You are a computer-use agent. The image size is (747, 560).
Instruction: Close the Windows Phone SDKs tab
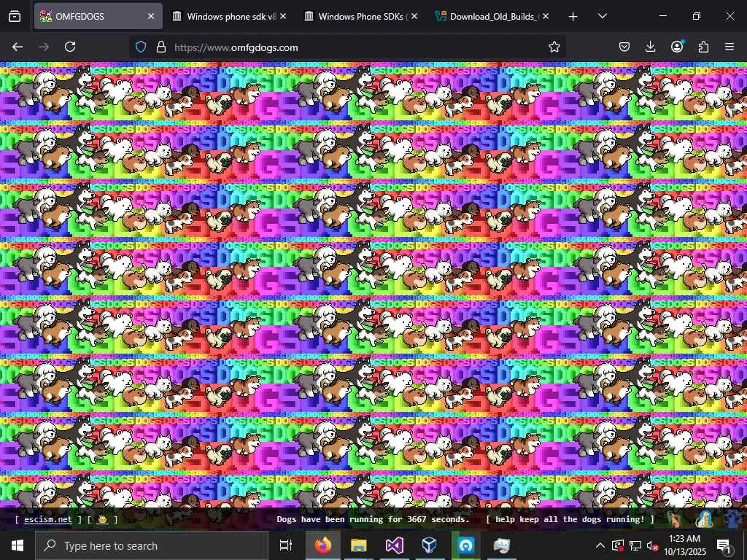pos(414,16)
